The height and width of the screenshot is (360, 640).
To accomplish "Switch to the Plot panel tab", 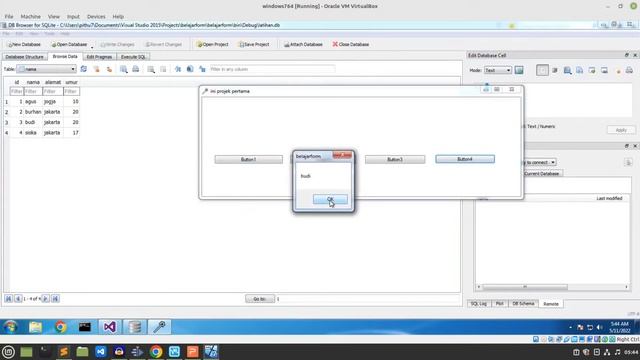I will point(499,304).
